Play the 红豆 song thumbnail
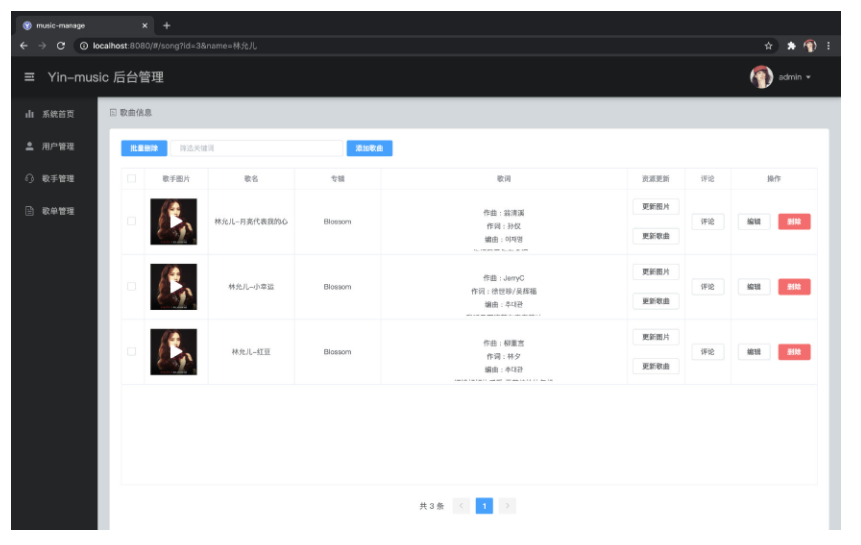 [x=174, y=352]
